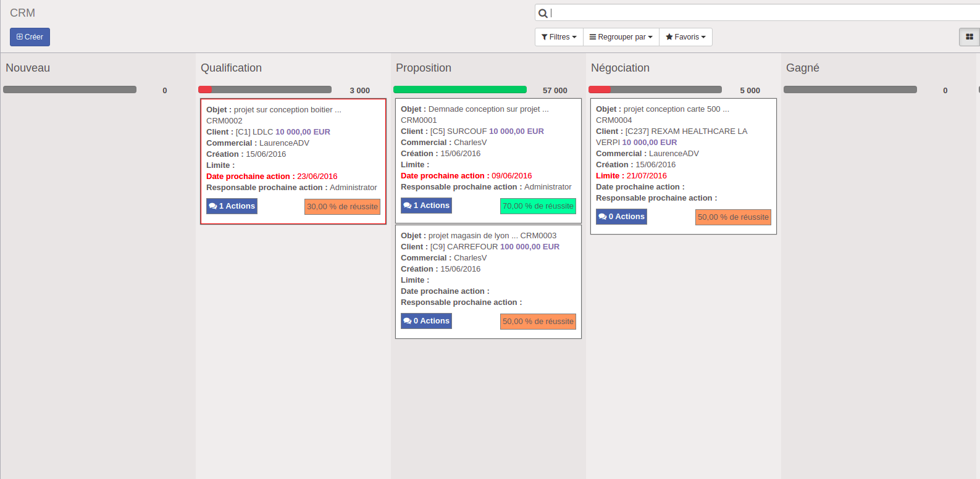Click CRM0004 50,00 % de réussite badge

tap(733, 217)
